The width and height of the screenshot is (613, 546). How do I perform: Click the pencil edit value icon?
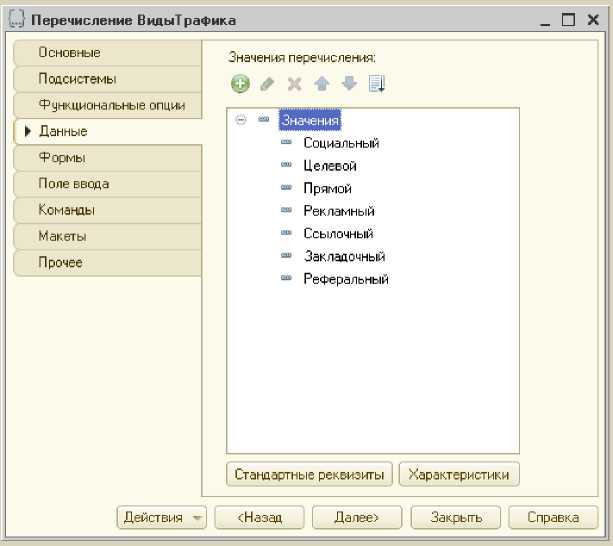coord(267,85)
